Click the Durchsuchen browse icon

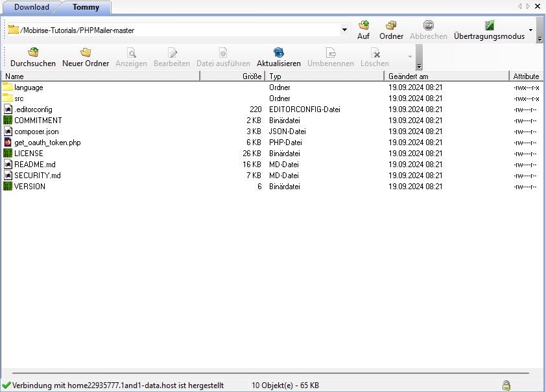[x=33, y=53]
